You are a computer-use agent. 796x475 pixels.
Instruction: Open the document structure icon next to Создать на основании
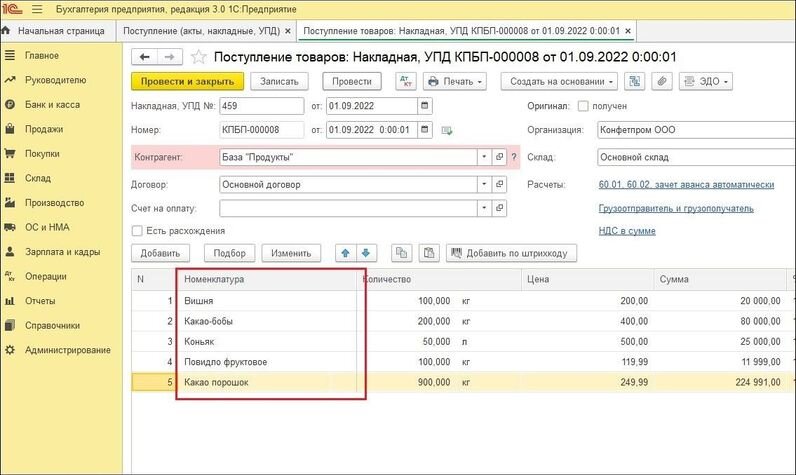click(635, 81)
